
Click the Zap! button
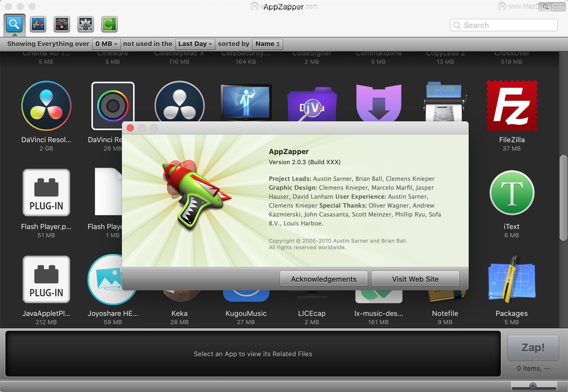coord(533,347)
